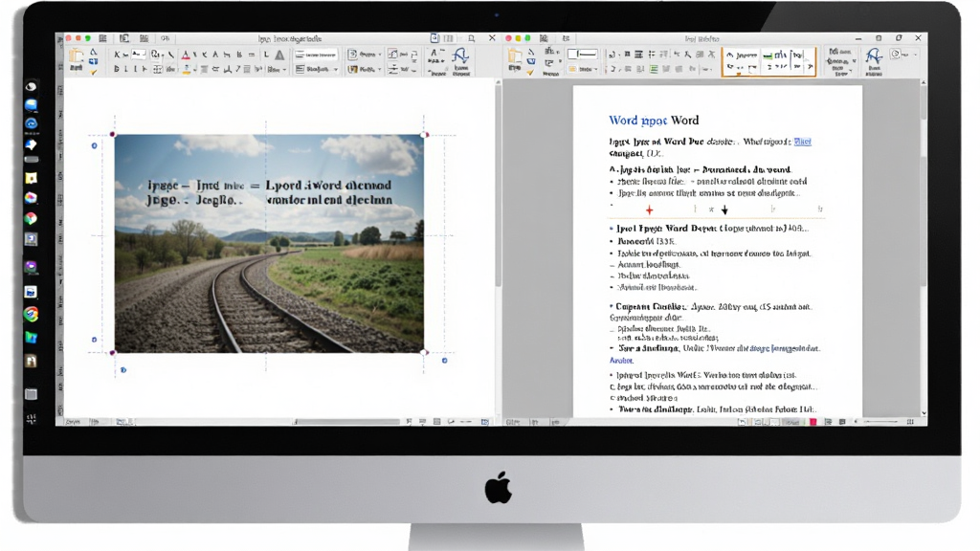Click the blue "Arobt." link in the document
The width and height of the screenshot is (980, 551).
621,361
